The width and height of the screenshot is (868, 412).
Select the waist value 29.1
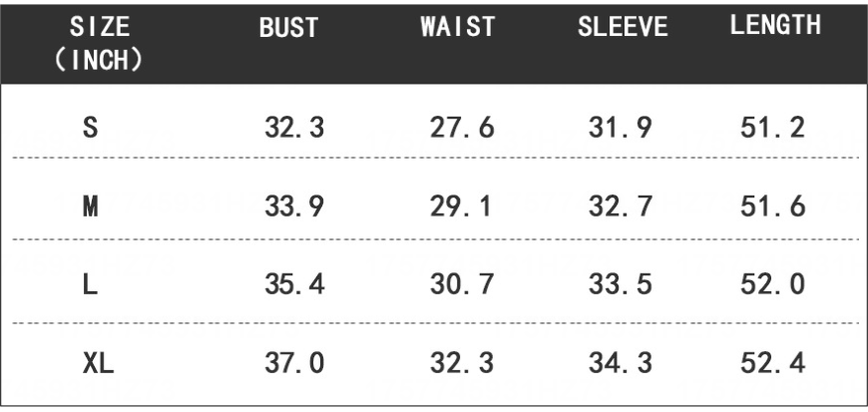[462, 206]
